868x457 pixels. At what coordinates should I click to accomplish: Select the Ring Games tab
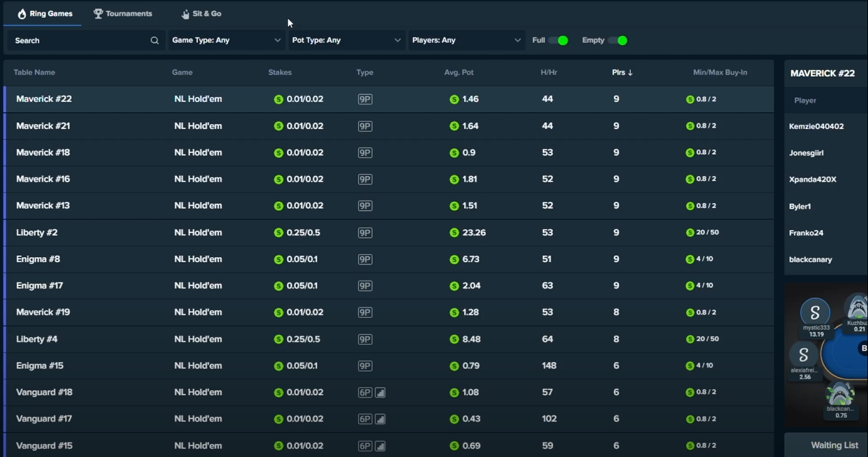(x=44, y=14)
